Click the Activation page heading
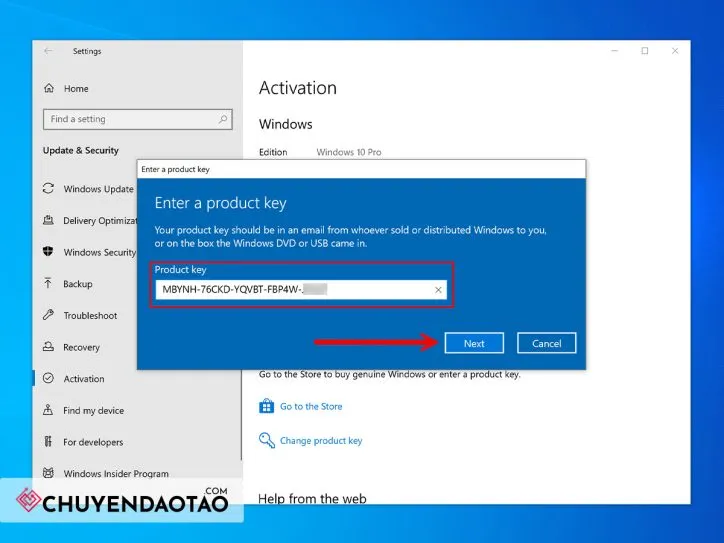Screen dimensions: 724x543 (298, 88)
